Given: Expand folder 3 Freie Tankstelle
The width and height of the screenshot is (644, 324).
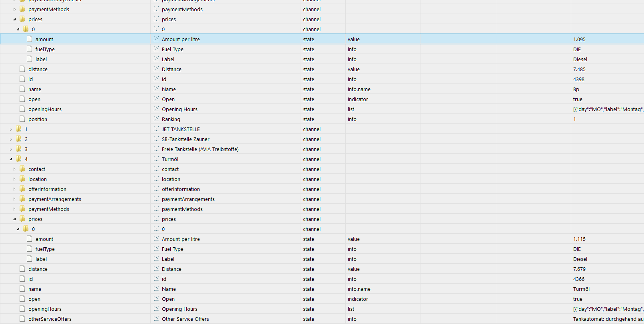Looking at the screenshot, I should click(11, 149).
